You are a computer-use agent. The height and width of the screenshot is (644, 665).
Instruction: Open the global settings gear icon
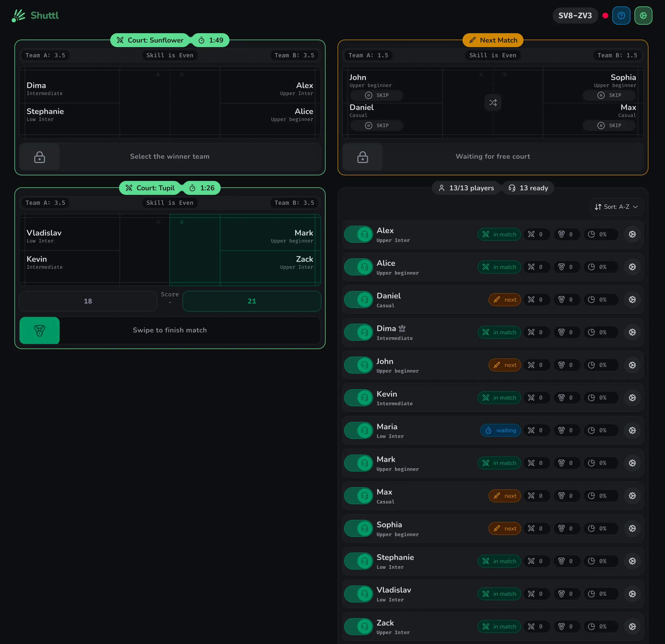coord(643,15)
